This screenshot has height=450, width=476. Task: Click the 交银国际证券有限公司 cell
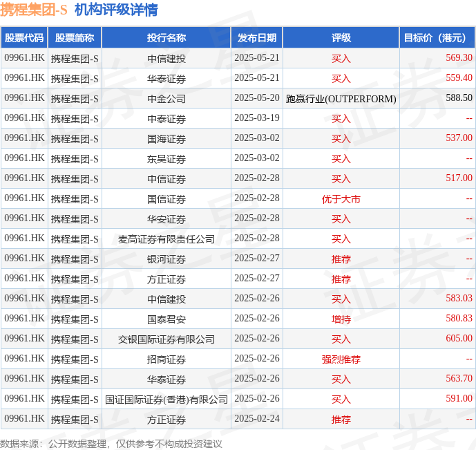[166, 339]
